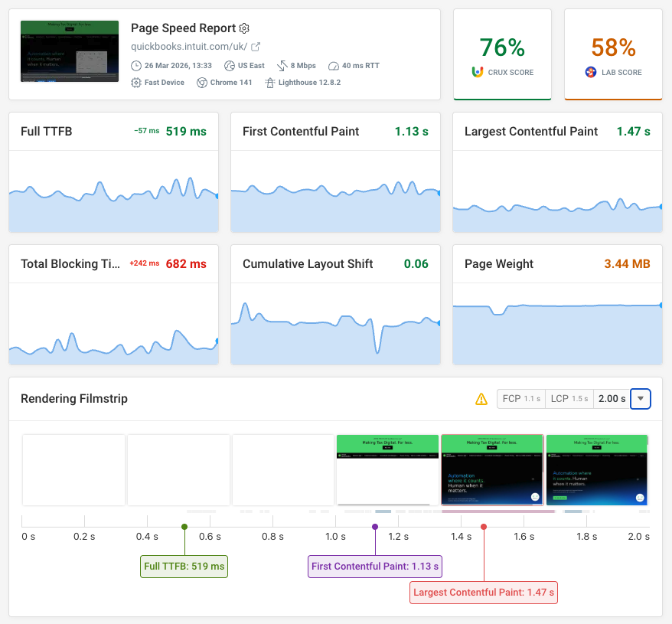Screen dimensions: 672x624
Task: Open the filmstrip duration dropdown arrow
Action: [640, 399]
